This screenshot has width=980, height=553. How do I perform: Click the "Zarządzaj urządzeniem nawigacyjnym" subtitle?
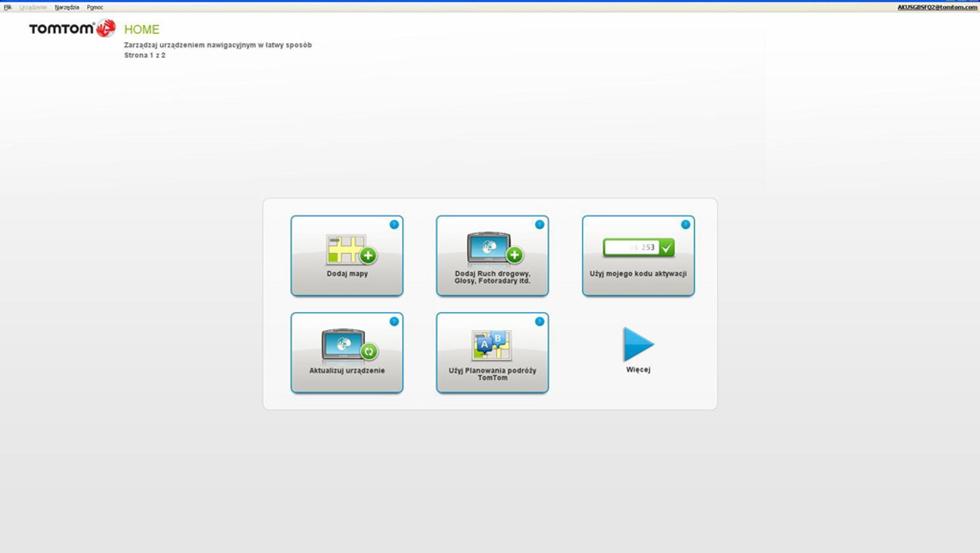[x=218, y=45]
